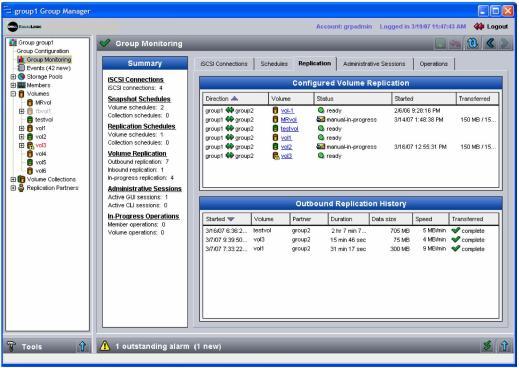
Task: Open the MRvol link in the replication table
Action: 289,119
